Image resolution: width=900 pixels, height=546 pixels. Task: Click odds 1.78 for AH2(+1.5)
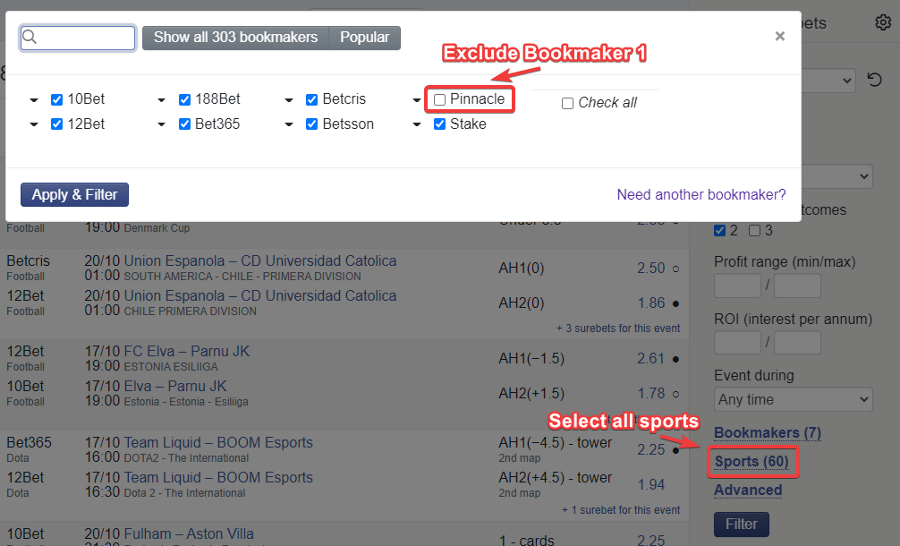[651, 394]
